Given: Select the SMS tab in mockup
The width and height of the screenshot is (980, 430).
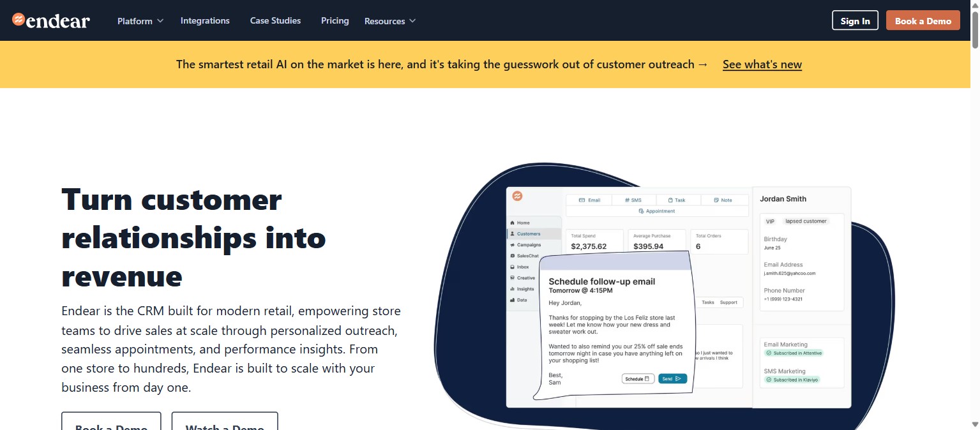Looking at the screenshot, I should coord(633,200).
